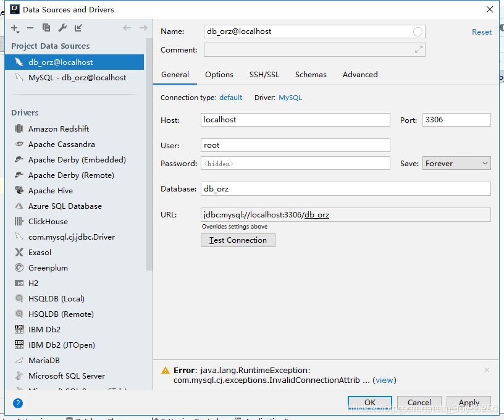This screenshot has height=420, width=504.
Task: Select the HSQLDB (Local) driver
Action: pyautogui.click(x=74, y=298)
